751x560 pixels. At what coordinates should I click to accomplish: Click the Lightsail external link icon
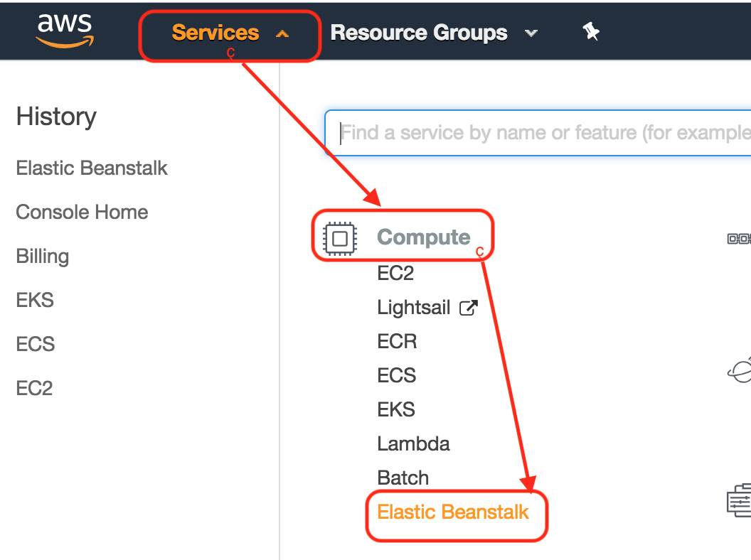468,308
